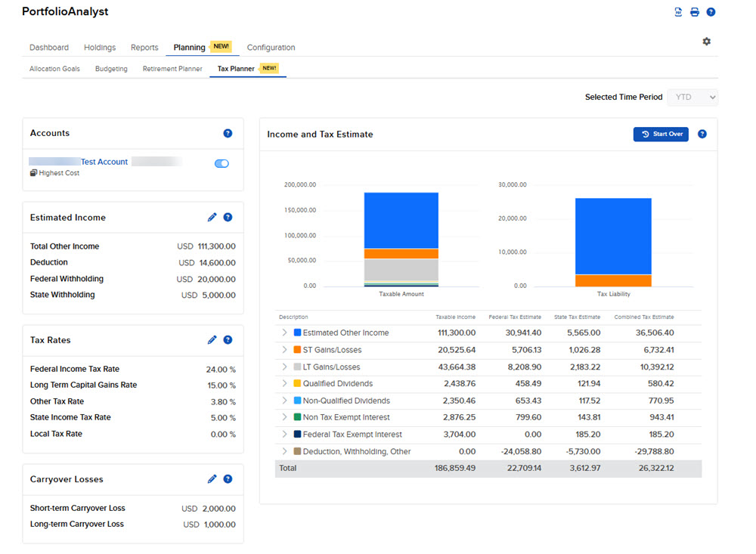Click the State Tax Estimate column header
Image resolution: width=756 pixels, height=554 pixels.
point(577,317)
